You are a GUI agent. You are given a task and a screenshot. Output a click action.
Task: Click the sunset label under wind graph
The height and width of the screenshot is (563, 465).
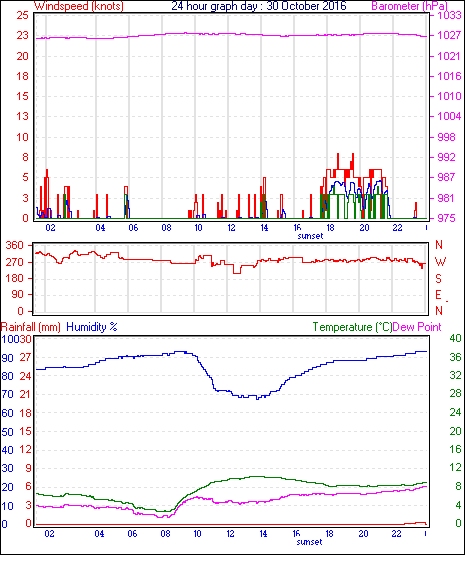click(310, 236)
